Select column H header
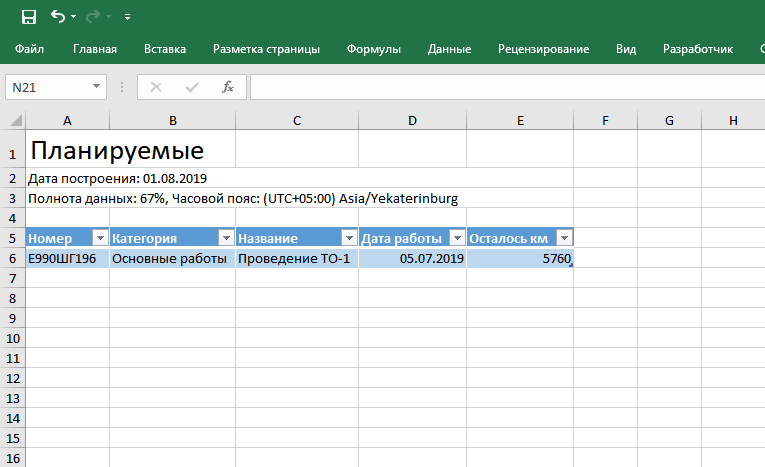The image size is (765, 467). click(733, 121)
